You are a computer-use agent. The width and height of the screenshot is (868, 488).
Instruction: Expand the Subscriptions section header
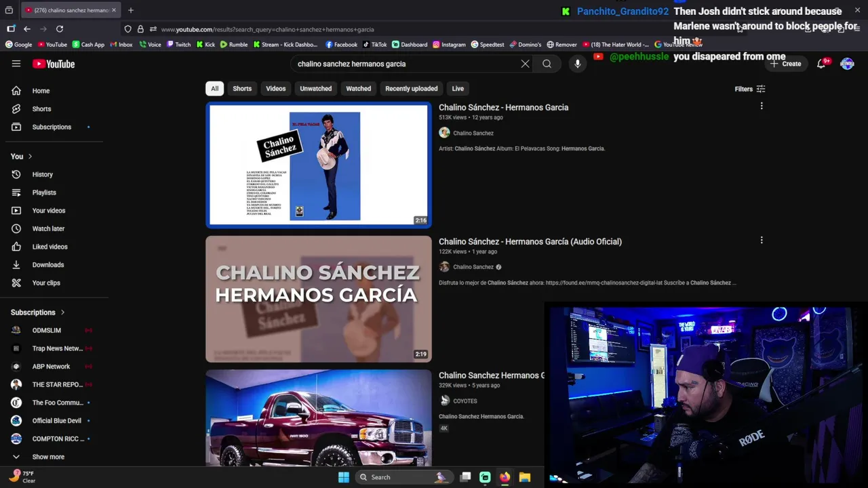[38, 312]
